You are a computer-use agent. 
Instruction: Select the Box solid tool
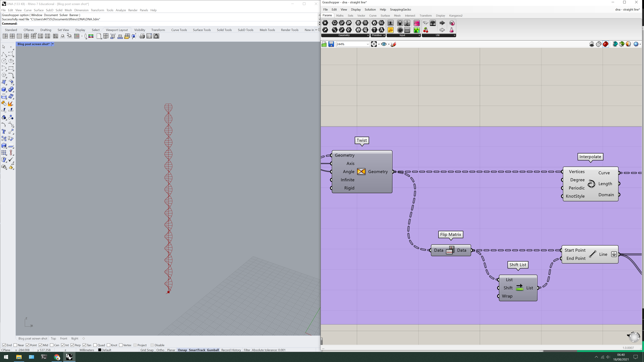[x=4, y=89]
